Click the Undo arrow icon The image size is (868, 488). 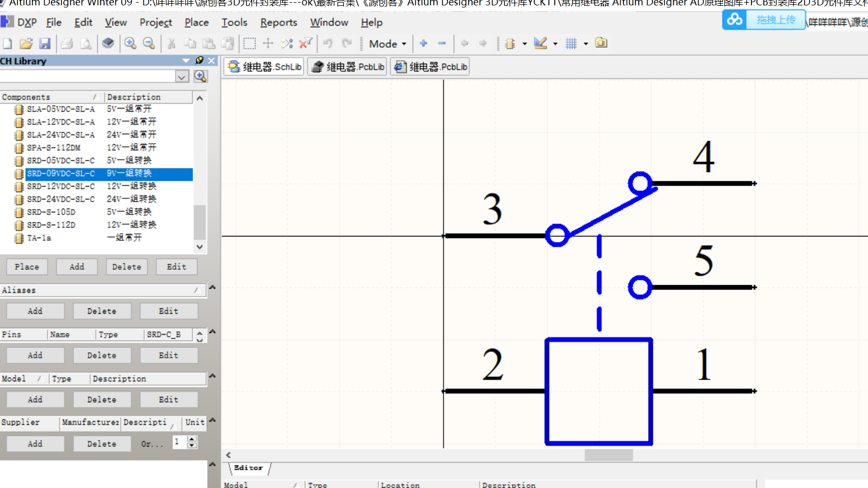coord(328,43)
